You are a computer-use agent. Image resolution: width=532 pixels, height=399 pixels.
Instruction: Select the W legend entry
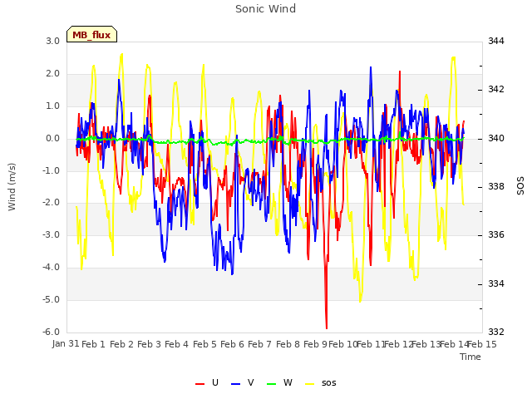click(x=279, y=382)
